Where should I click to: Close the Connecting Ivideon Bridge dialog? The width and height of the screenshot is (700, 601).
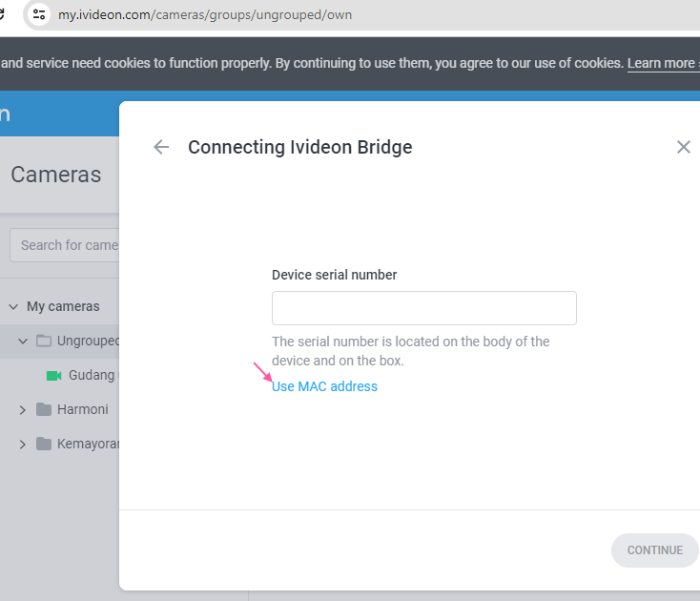tap(684, 147)
